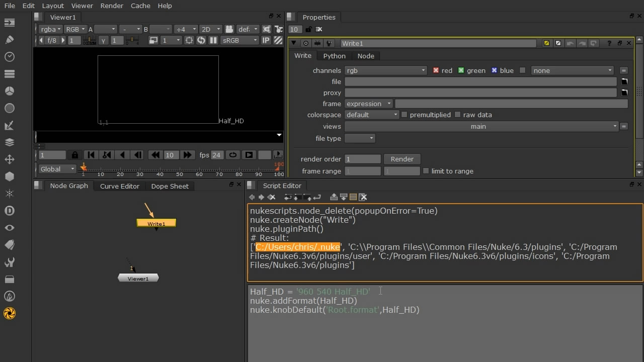Click the ROI region icon in Viewer

(189, 40)
